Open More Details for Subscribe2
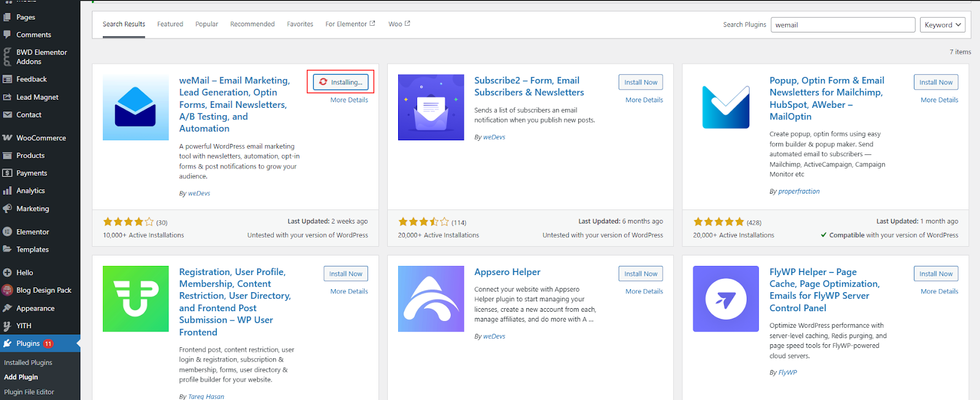Image resolution: width=980 pixels, height=400 pixels. pyautogui.click(x=644, y=100)
